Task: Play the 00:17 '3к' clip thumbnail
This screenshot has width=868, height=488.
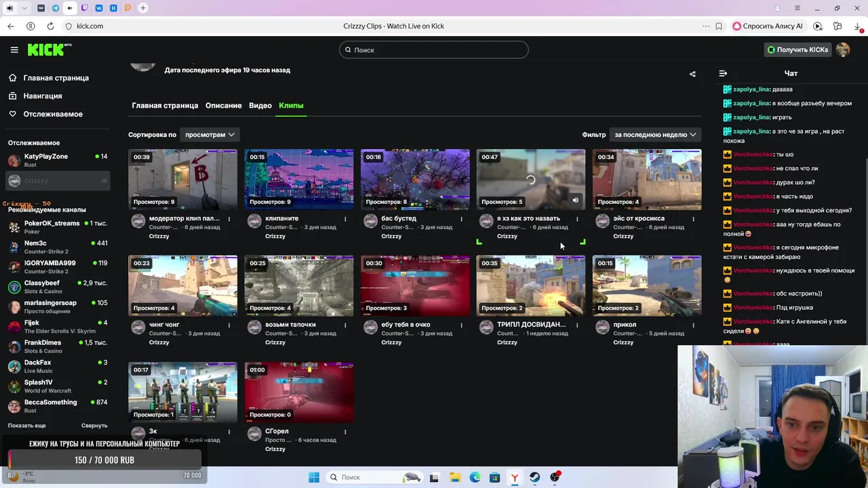Action: [183, 392]
